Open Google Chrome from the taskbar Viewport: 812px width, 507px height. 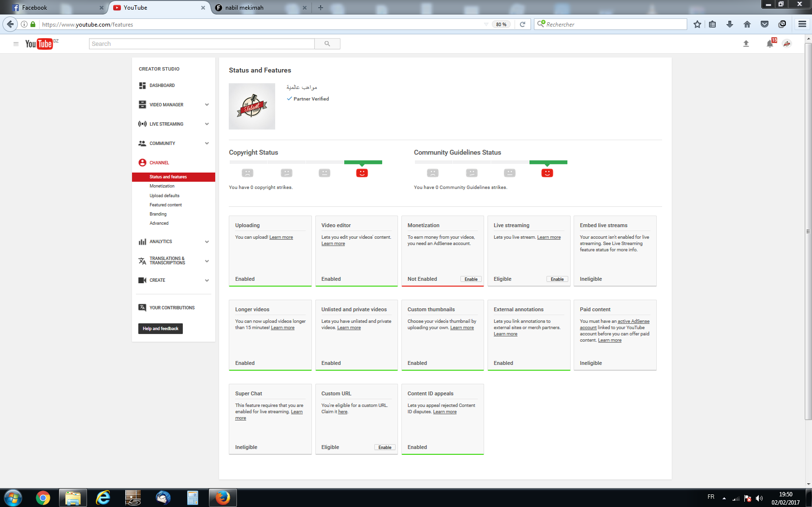click(43, 497)
